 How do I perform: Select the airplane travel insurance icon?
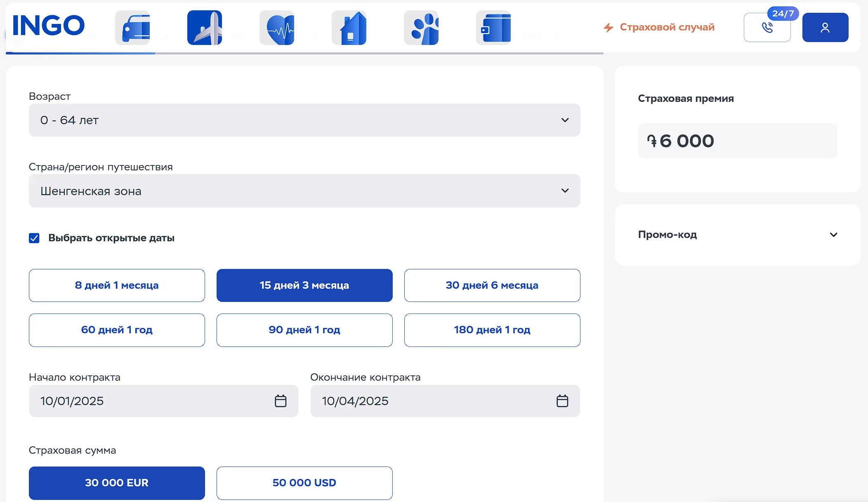click(205, 28)
